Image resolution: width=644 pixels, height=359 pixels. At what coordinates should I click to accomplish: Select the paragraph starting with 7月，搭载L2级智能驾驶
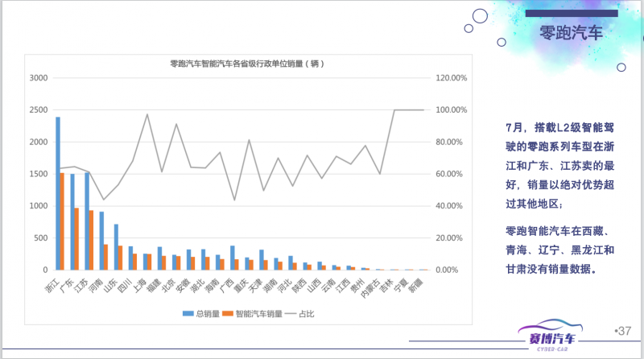559,166
